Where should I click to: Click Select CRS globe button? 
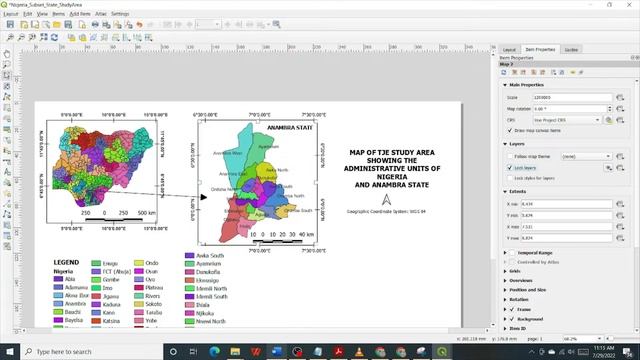point(609,120)
